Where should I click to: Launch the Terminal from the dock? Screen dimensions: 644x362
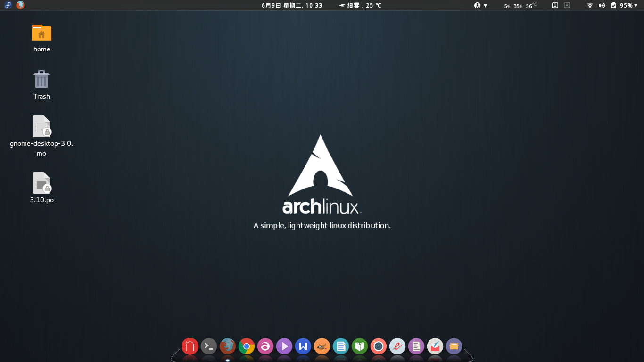pyautogui.click(x=209, y=346)
